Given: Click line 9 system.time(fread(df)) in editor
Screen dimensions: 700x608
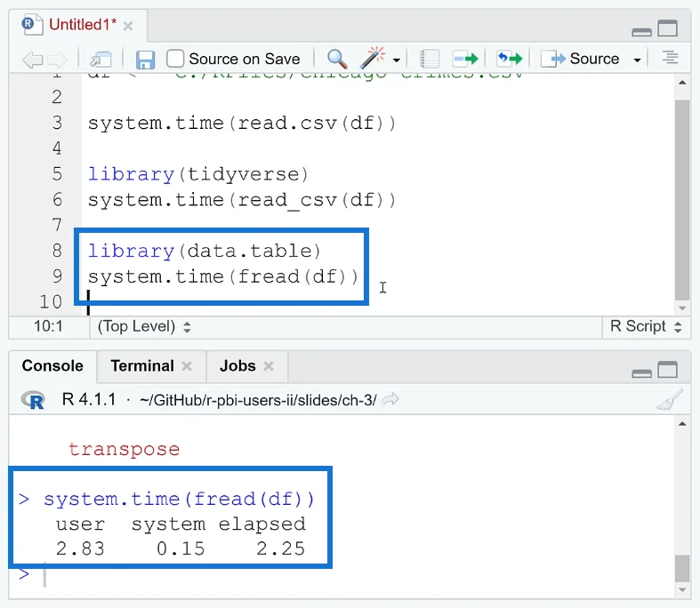Looking at the screenshot, I should coord(222,277).
